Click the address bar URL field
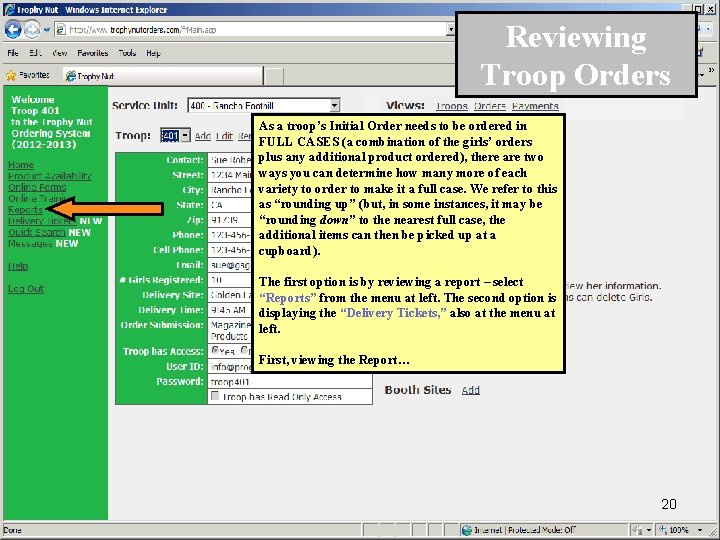 tap(256, 30)
